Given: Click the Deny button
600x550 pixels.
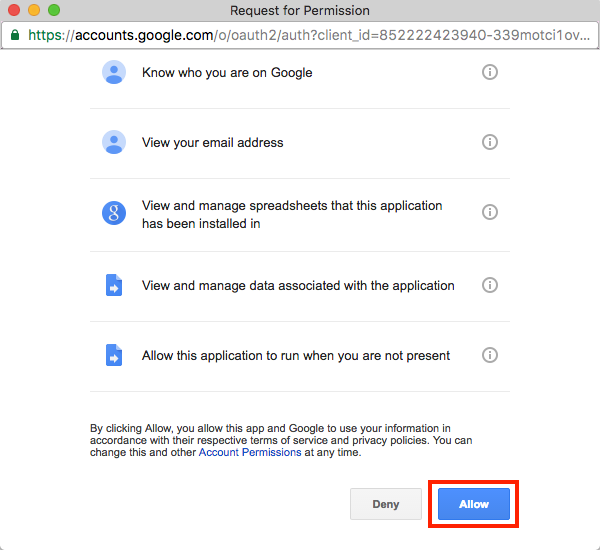Looking at the screenshot, I should pos(386,504).
